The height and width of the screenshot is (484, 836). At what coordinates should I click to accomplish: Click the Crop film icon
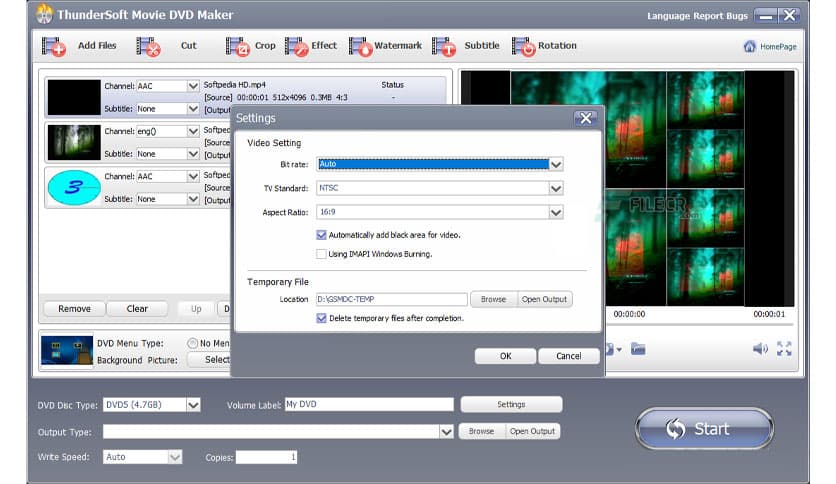237,46
